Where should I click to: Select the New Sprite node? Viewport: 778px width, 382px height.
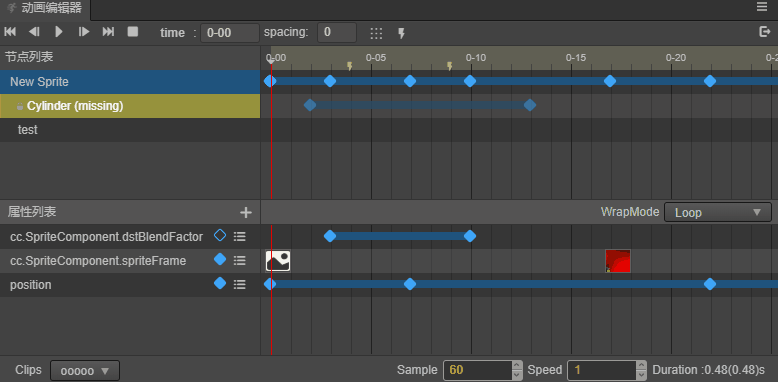[x=130, y=82]
